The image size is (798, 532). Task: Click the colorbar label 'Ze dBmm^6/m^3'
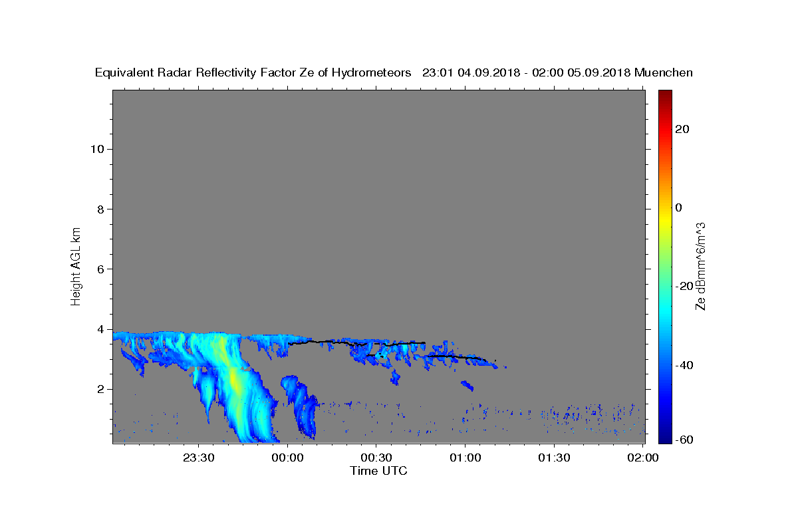coord(700,266)
